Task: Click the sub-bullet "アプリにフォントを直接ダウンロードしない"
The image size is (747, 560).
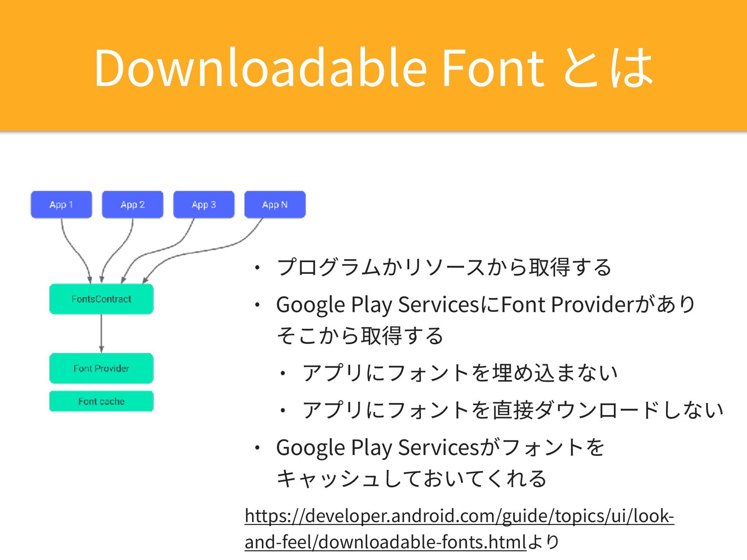Action: pyautogui.click(x=513, y=410)
